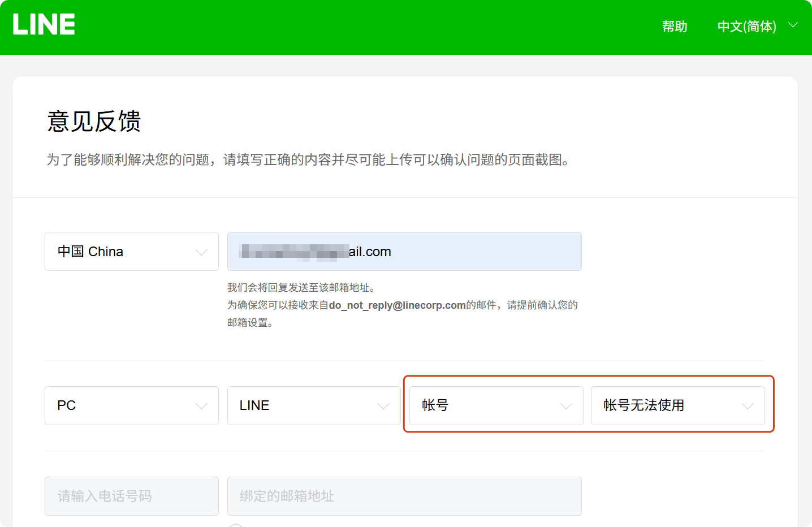Click the 意见反馈 page heading
812x527 pixels.
coord(94,121)
